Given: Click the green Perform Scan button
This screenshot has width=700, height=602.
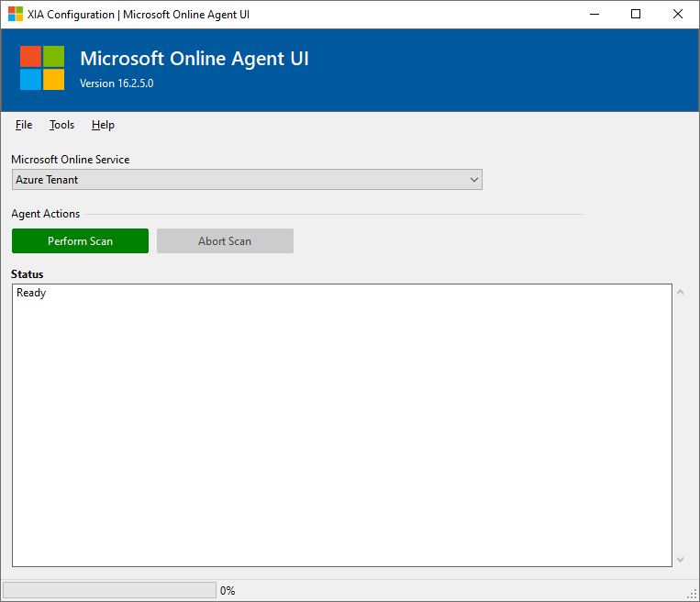Looking at the screenshot, I should (81, 241).
